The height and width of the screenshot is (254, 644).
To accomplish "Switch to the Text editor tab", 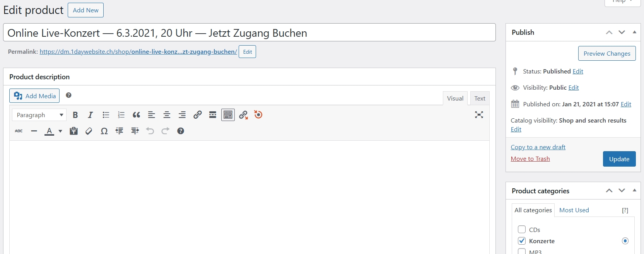I will 480,98.
